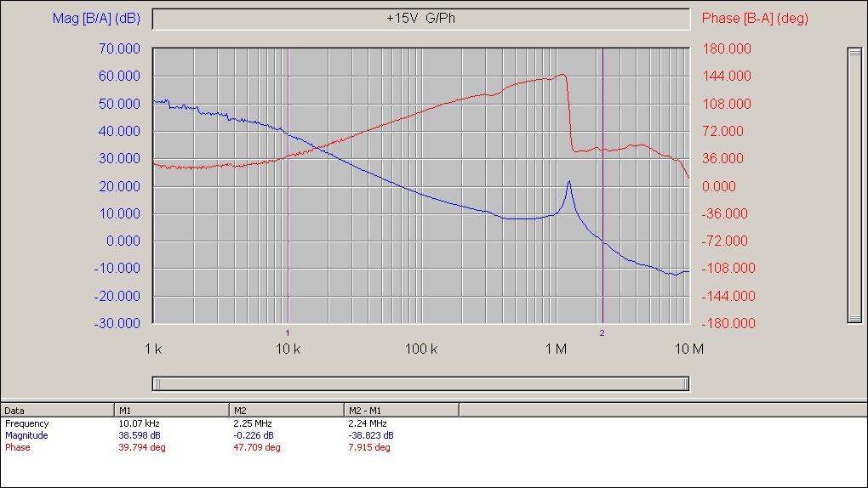
Task: Click M2 phase value '47.709 deg'
Action: click(x=257, y=447)
